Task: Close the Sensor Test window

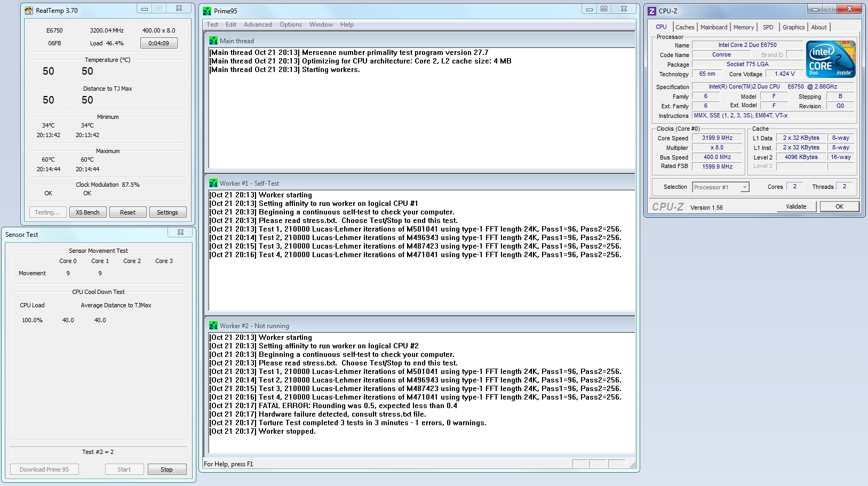Action: 180,232
